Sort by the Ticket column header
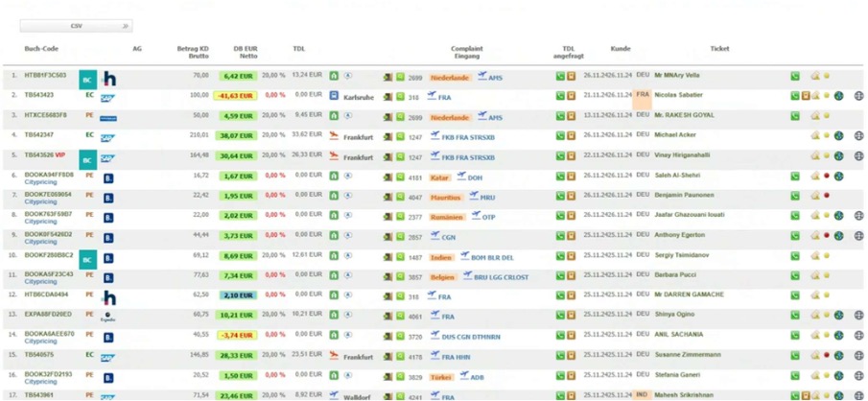Image resolution: width=868 pixels, height=401 pixels. tap(719, 49)
